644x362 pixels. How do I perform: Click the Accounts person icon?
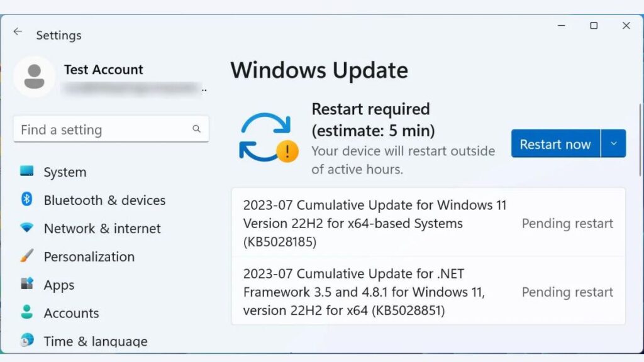[x=26, y=312]
